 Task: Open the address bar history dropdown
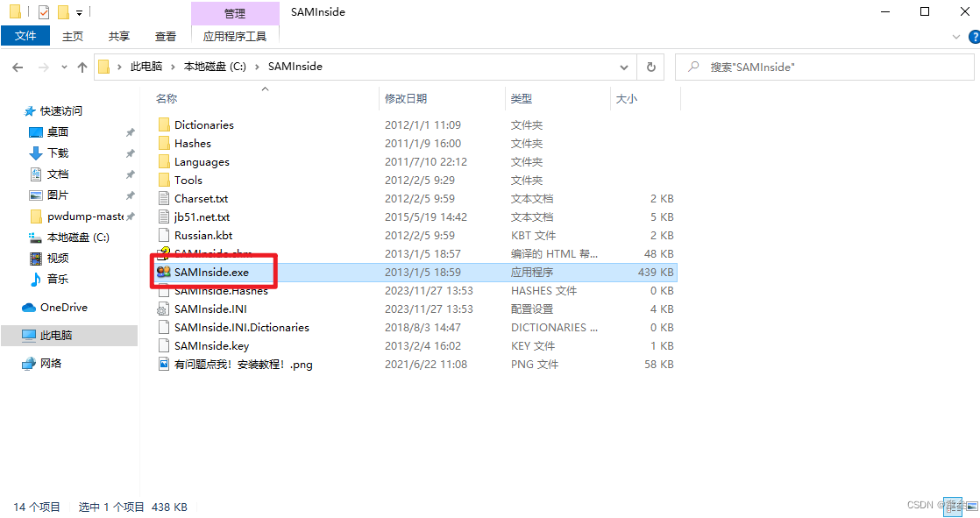pyautogui.click(x=624, y=67)
